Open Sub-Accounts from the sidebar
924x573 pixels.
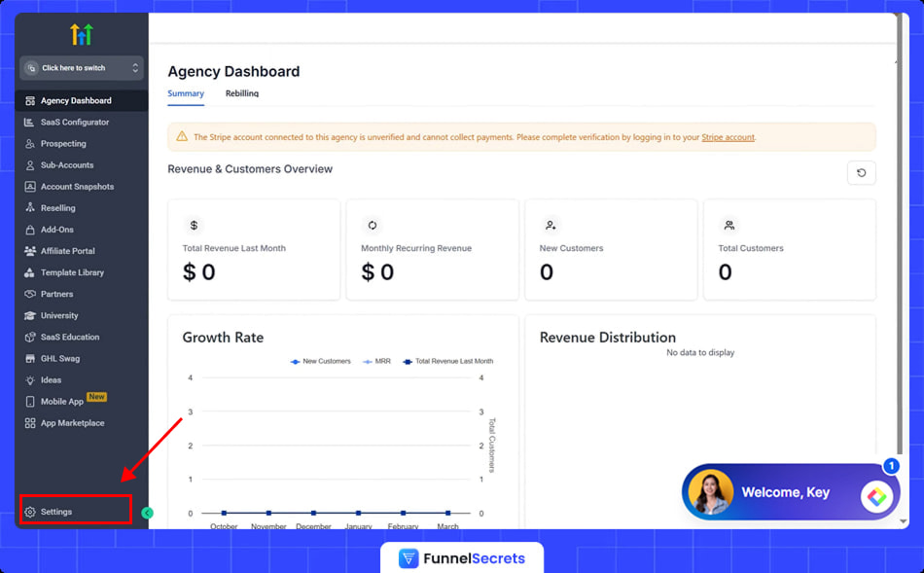point(66,165)
